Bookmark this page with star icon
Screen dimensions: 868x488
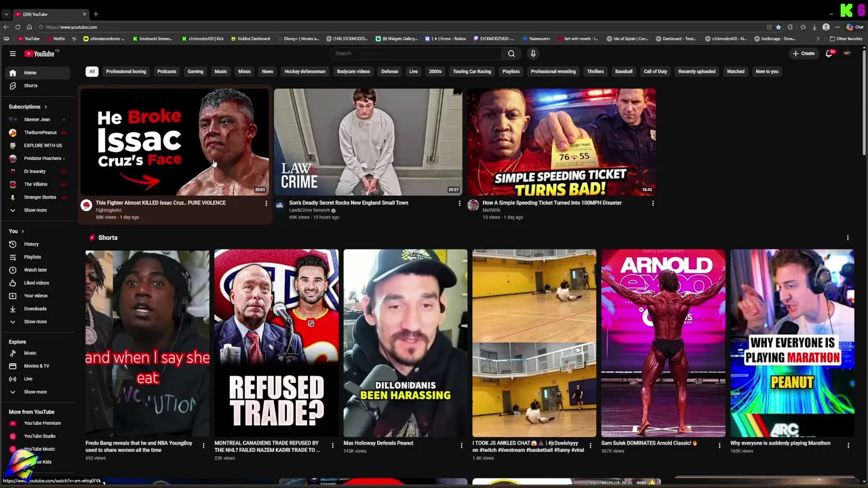point(778,27)
